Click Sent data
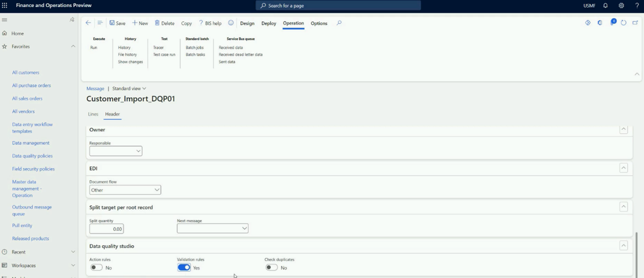Image resolution: width=644 pixels, height=278 pixels. [227, 62]
